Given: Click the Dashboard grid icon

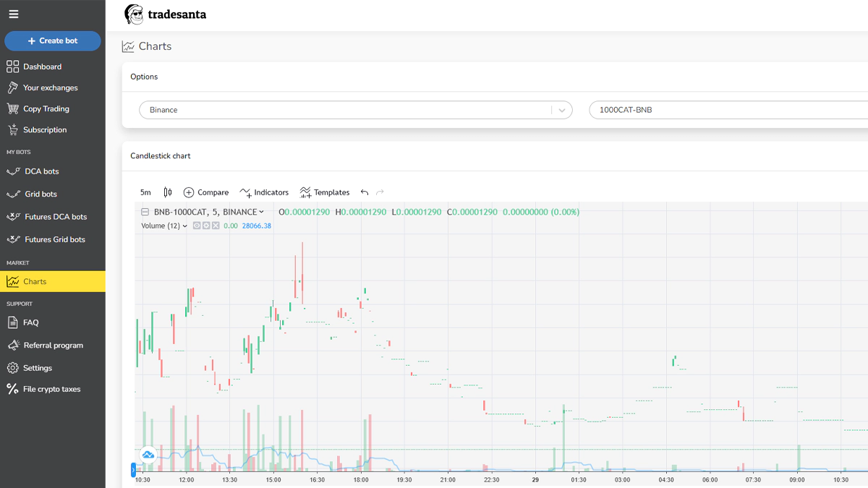Looking at the screenshot, I should click(x=12, y=67).
